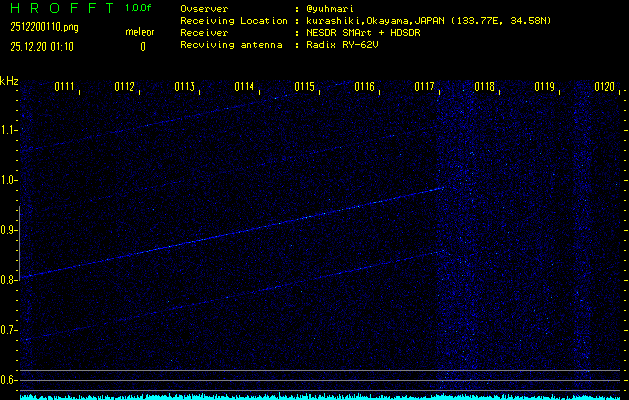629x400 pixels.
Task: Click the 0.7 kHz axis label
Action: pos(8,330)
